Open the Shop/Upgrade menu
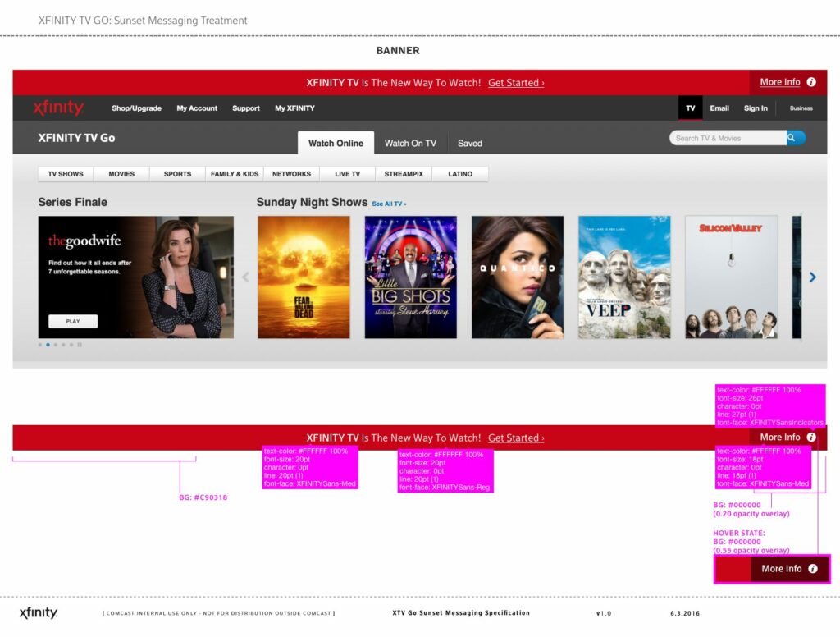 click(137, 108)
